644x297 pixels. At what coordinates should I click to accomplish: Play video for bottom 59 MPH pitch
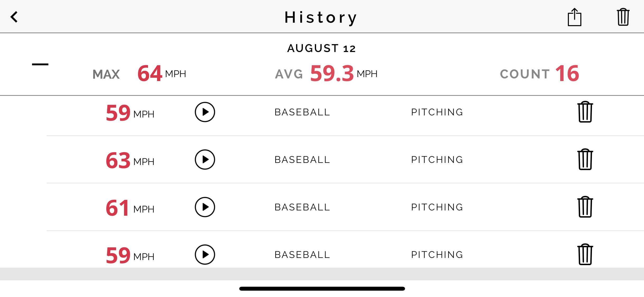coord(205,254)
